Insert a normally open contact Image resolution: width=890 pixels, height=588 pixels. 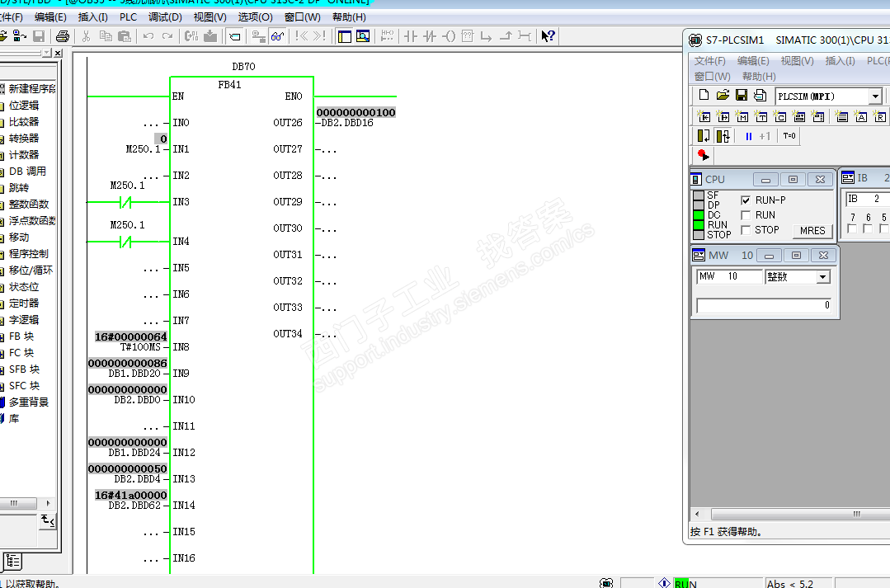(x=411, y=36)
